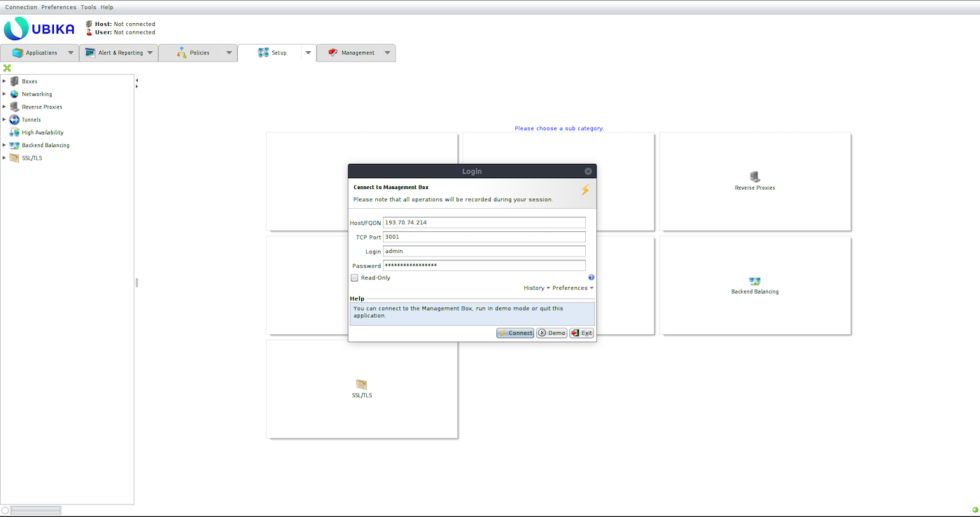Enable the Read-Only checkbox
The height and width of the screenshot is (517, 980).
(355, 278)
